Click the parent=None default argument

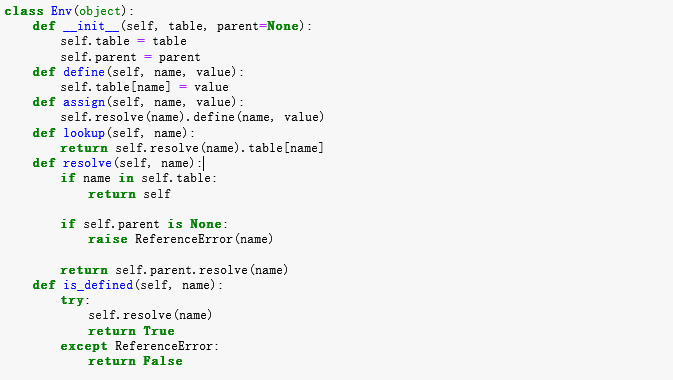tap(258, 26)
